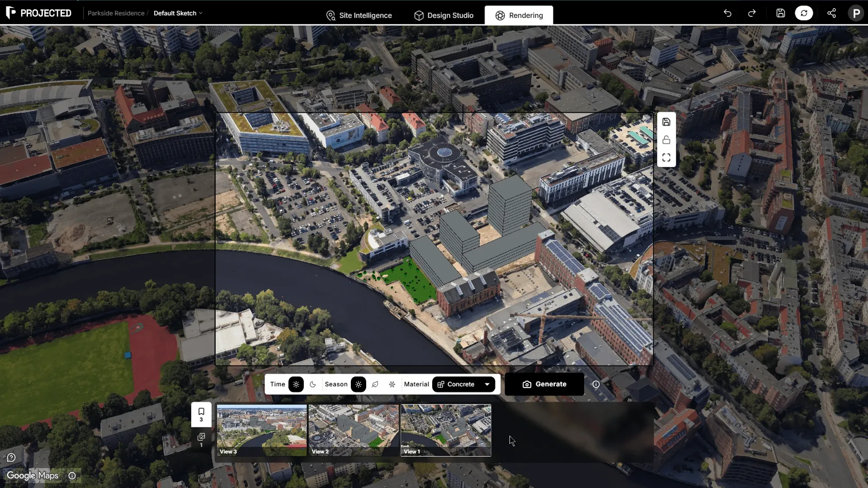Undo the last action

727,13
